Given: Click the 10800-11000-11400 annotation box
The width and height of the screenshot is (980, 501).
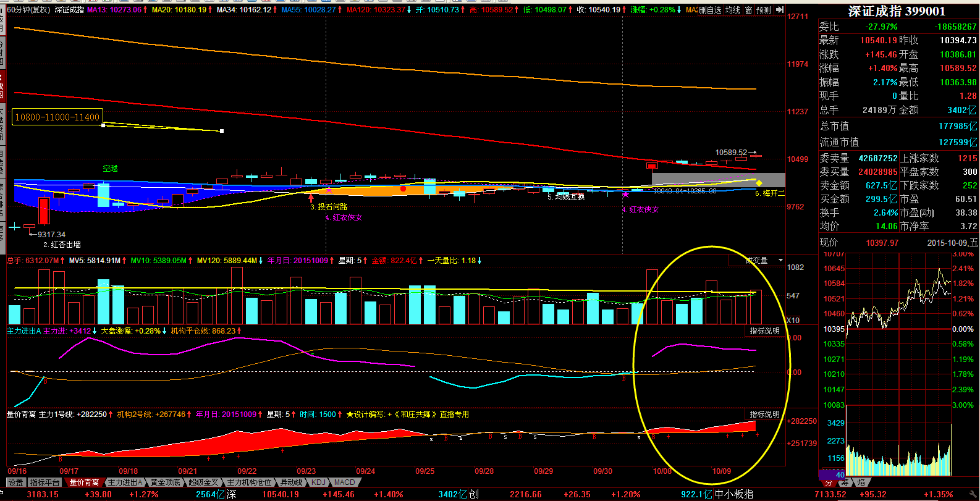Looking at the screenshot, I should tap(57, 117).
